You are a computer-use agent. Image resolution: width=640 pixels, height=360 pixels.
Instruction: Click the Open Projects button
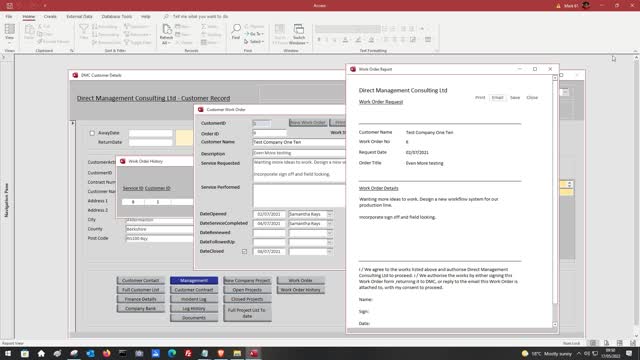(x=247, y=290)
